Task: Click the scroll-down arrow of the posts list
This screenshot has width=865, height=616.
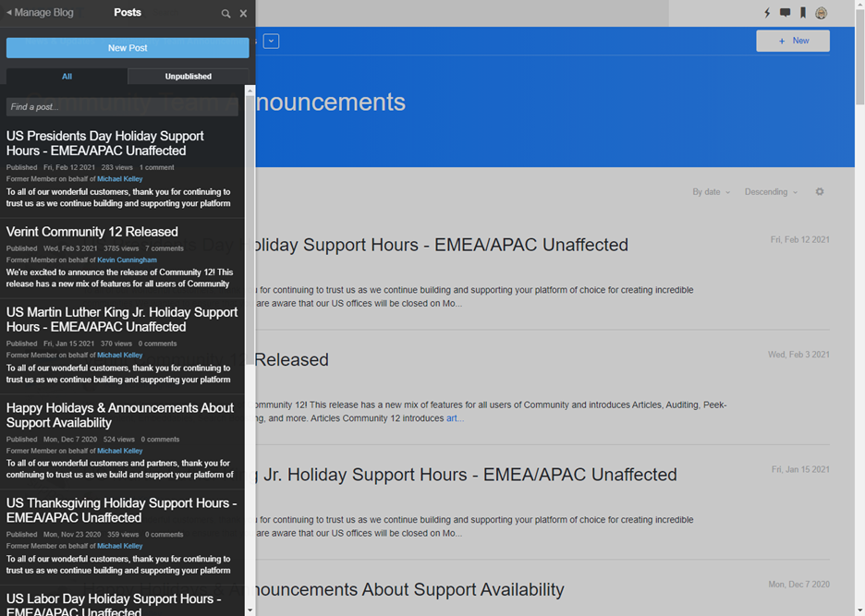Action: [250, 610]
